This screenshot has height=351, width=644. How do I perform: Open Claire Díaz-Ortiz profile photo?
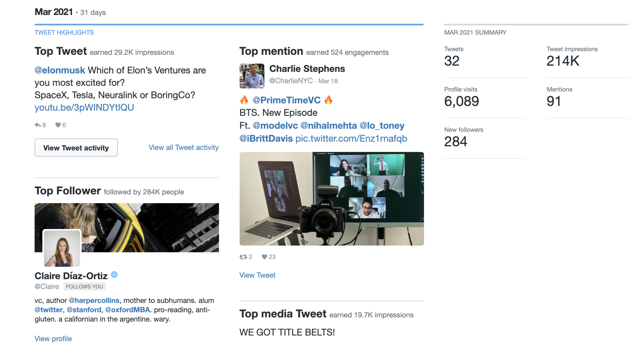pyautogui.click(x=62, y=248)
